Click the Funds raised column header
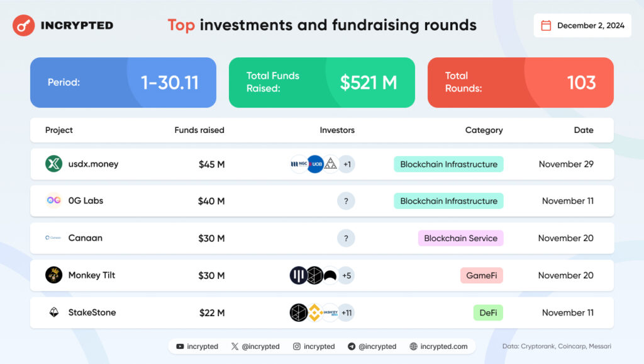This screenshot has height=364, width=644. click(x=199, y=130)
